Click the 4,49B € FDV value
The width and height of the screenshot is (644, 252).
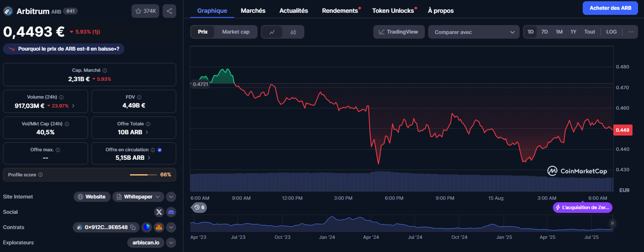134,106
